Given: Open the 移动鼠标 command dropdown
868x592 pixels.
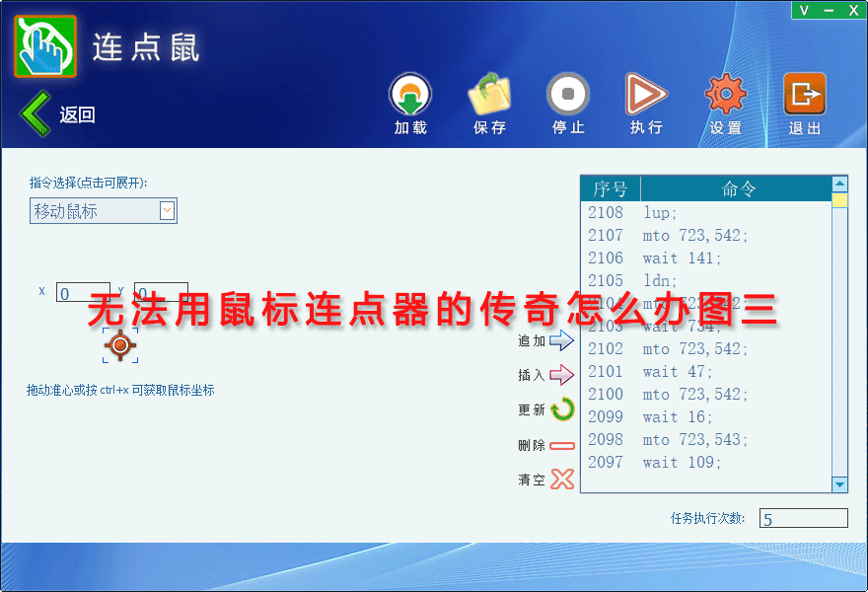Looking at the screenshot, I should pyautogui.click(x=104, y=211).
